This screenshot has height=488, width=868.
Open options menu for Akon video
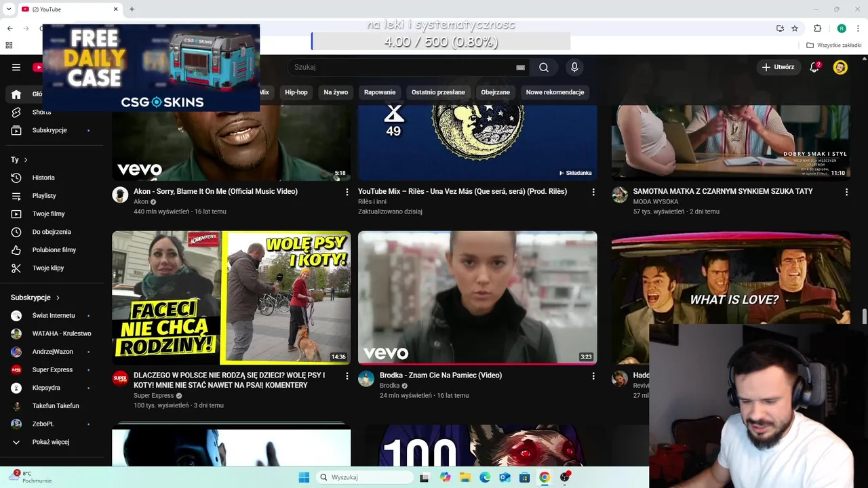tap(347, 192)
